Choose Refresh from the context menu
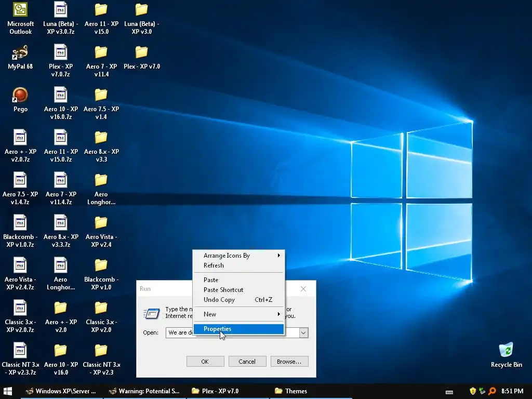 (x=238, y=265)
